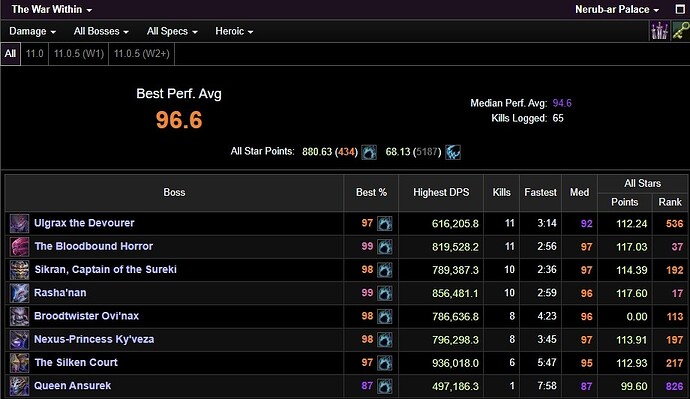Open The Silken Court link

[76, 362]
